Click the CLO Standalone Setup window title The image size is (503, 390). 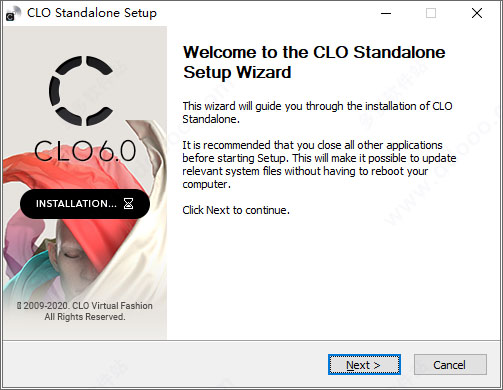click(x=92, y=13)
